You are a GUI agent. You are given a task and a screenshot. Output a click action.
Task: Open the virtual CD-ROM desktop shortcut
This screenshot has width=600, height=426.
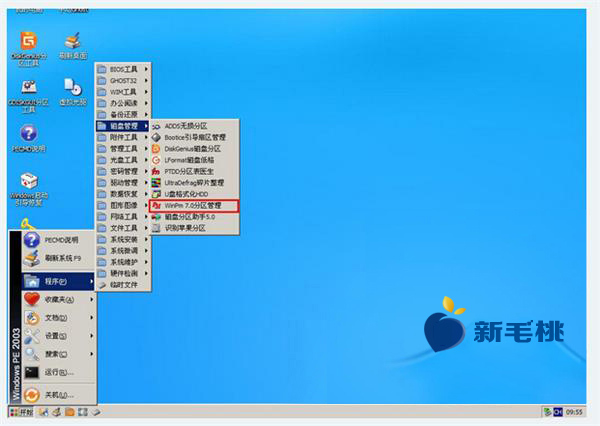73,91
